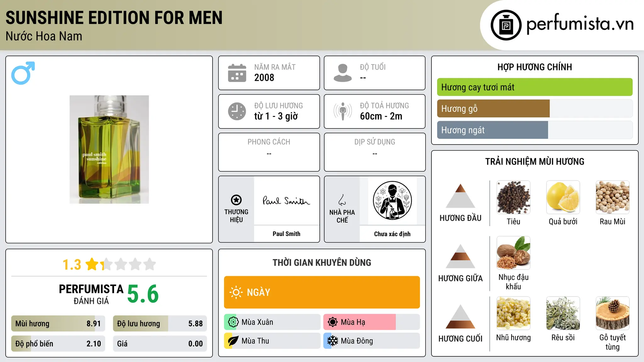Image resolution: width=644 pixels, height=362 pixels.
Task: Click the Perfumista đánh giá label
Action: (x=91, y=294)
